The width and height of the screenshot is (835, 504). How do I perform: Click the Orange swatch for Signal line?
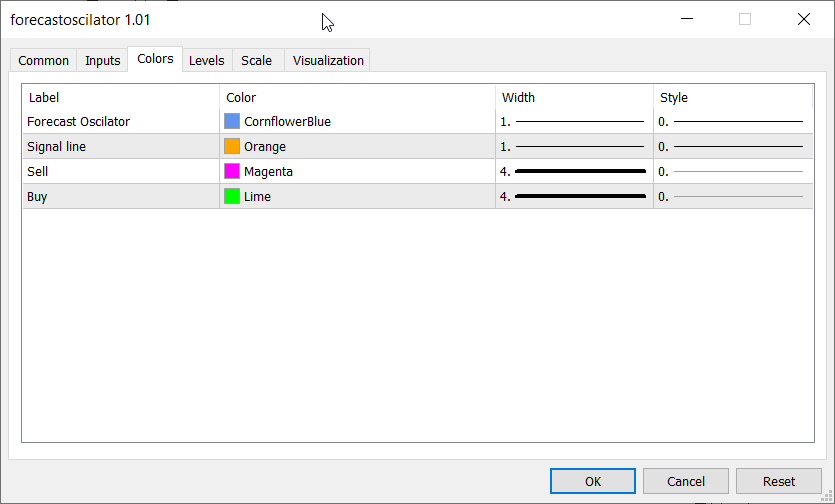point(232,146)
